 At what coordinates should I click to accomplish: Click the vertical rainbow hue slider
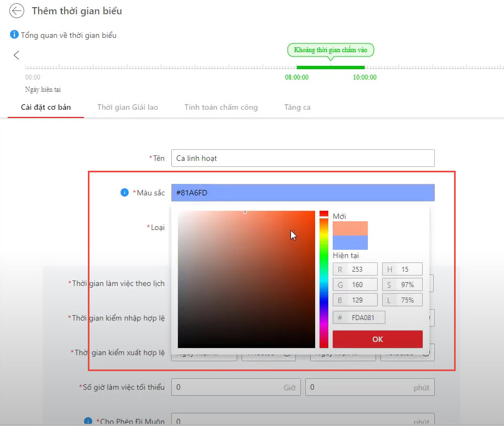click(x=324, y=280)
